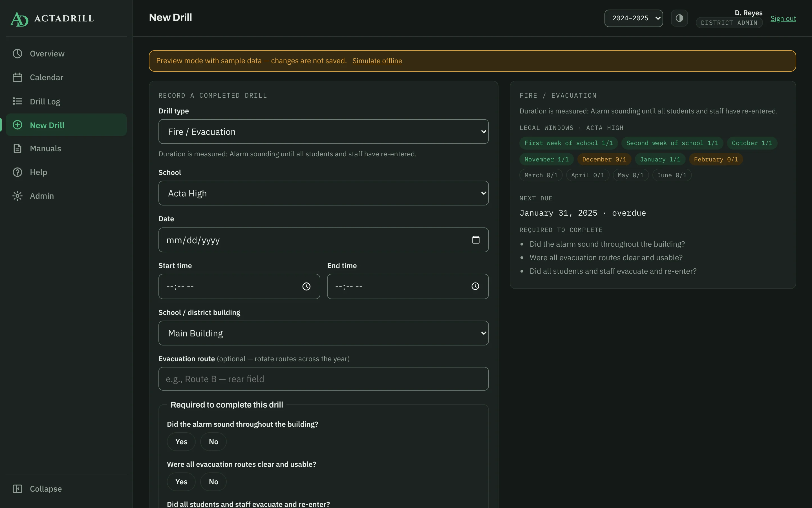The image size is (812, 508).
Task: Open Admin from the sidebar
Action: 67,196
